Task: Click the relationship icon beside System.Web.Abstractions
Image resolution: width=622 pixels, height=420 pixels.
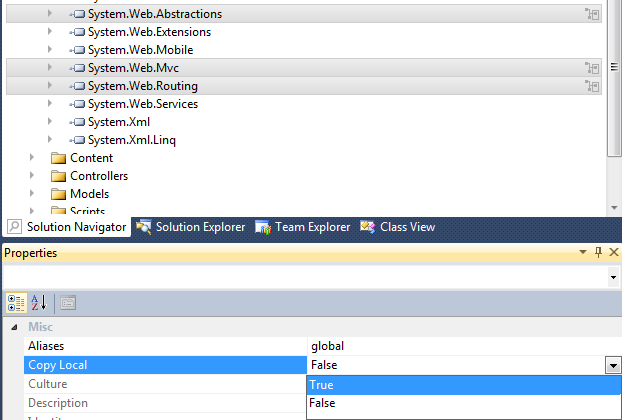Action: (x=592, y=14)
